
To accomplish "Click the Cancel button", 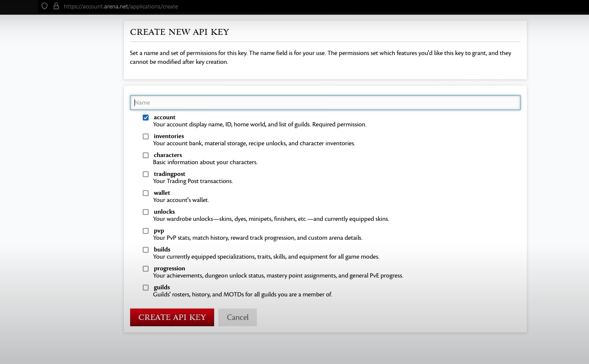I will (238, 317).
